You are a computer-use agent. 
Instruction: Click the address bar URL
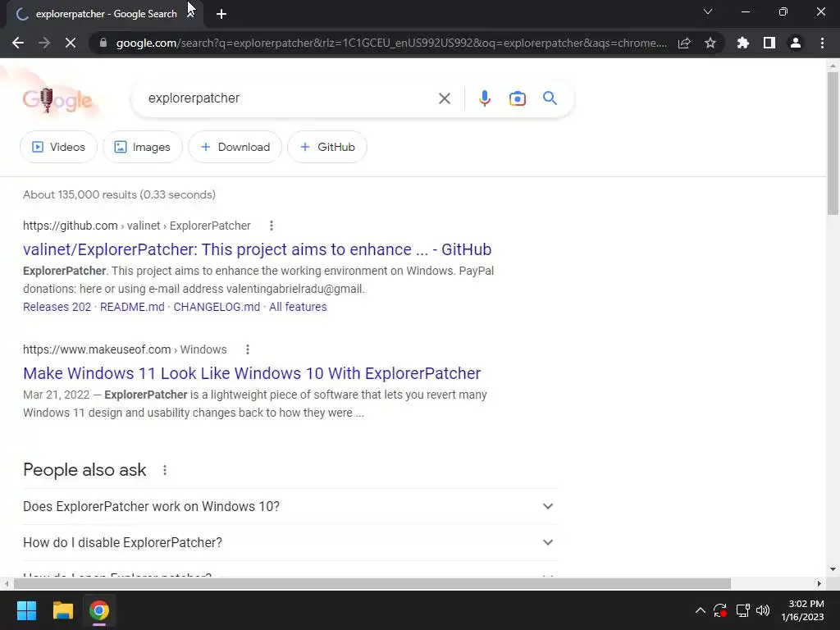coord(391,43)
